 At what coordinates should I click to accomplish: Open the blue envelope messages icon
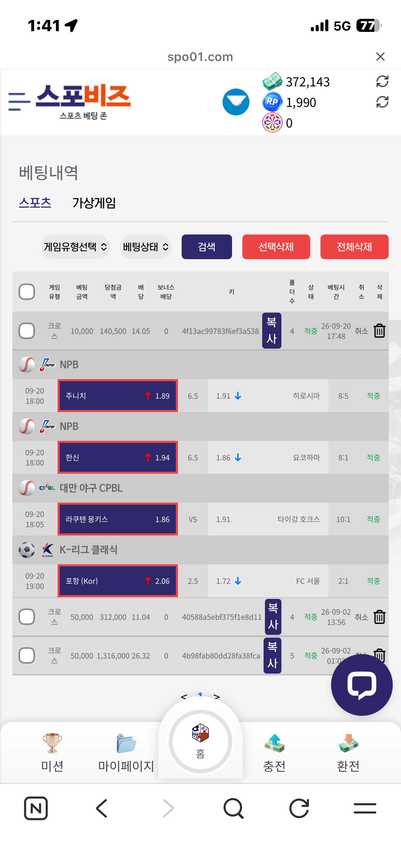pyautogui.click(x=236, y=102)
